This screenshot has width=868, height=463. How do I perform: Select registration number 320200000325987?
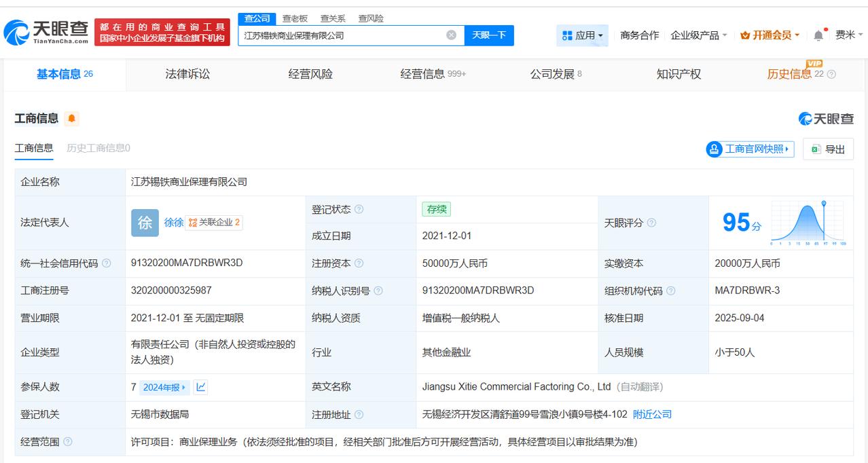coord(171,291)
